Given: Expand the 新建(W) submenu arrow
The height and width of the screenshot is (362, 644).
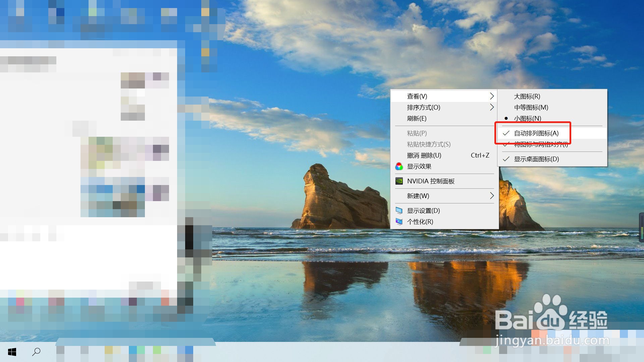Looking at the screenshot, I should click(492, 196).
